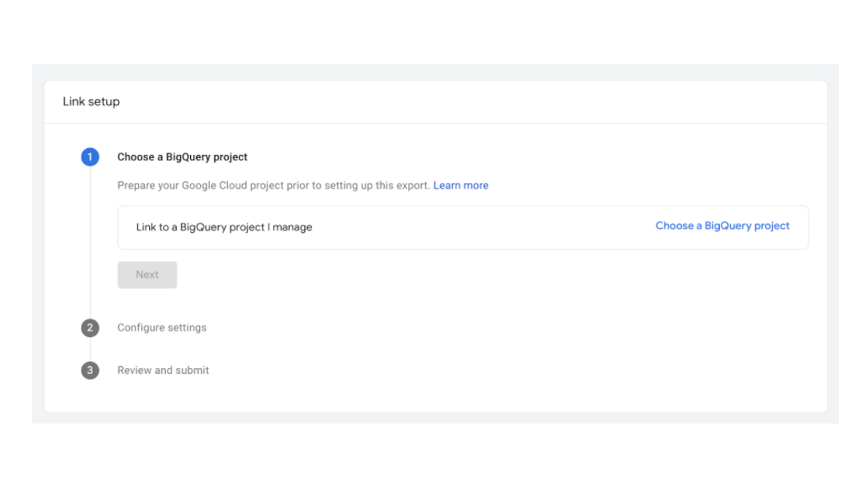Viewport: 868px width, 488px height.
Task: Click the gray step 2 circle icon
Action: coord(90,327)
